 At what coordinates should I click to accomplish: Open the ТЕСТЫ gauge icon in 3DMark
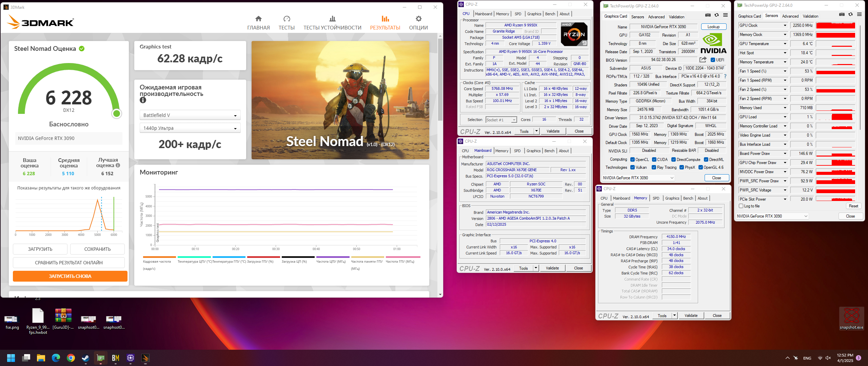[x=287, y=19]
